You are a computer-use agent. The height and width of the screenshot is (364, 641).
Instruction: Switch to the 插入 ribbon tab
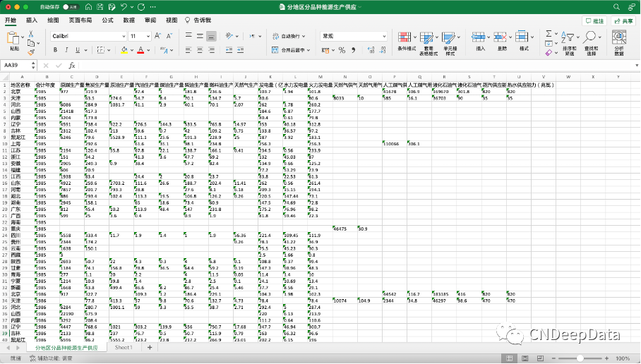pyautogui.click(x=32, y=20)
